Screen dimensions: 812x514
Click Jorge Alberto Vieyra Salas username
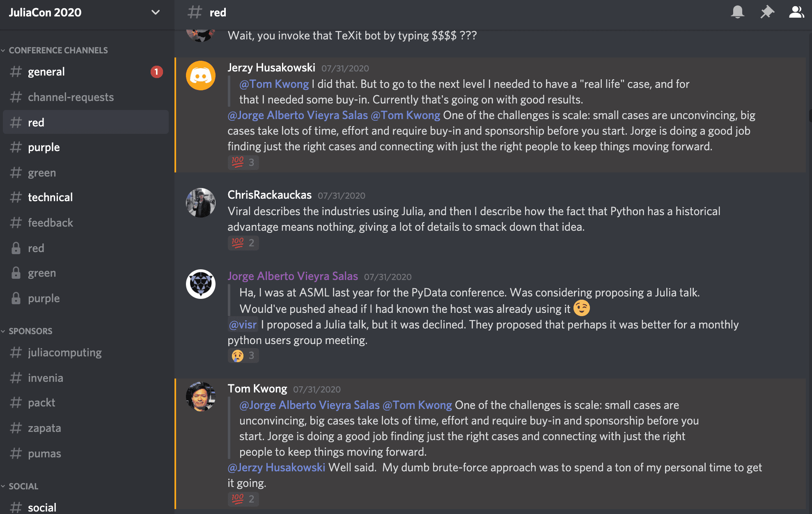(294, 276)
